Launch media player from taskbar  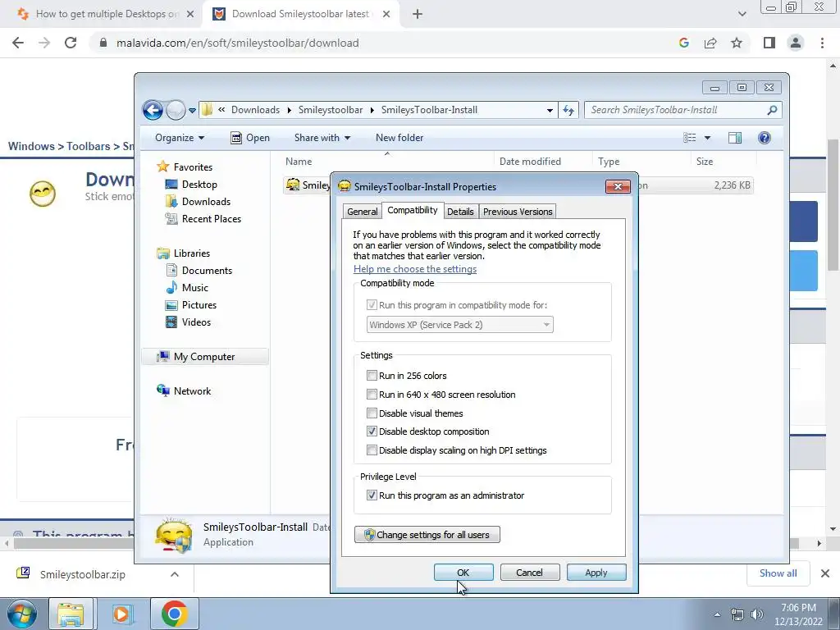point(121,614)
